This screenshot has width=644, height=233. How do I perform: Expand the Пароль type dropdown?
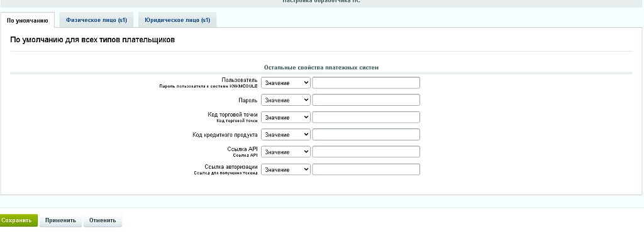[286, 100]
